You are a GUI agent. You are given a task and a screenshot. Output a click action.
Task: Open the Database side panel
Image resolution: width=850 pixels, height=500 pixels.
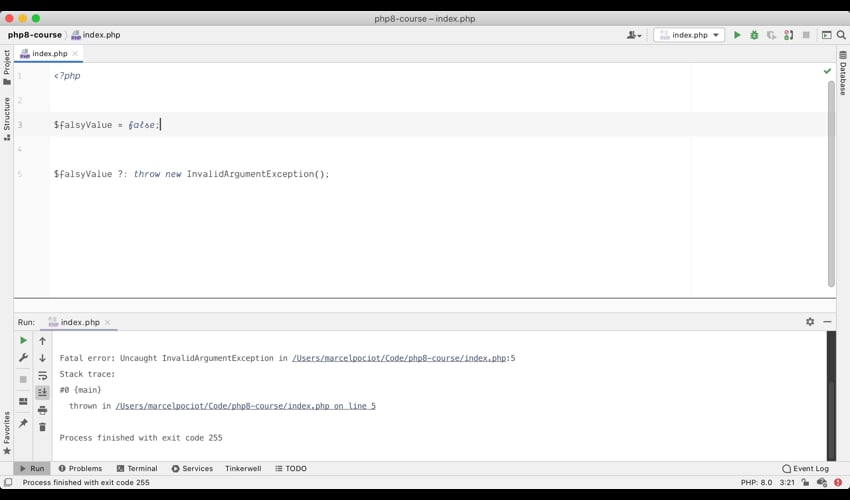tap(843, 73)
